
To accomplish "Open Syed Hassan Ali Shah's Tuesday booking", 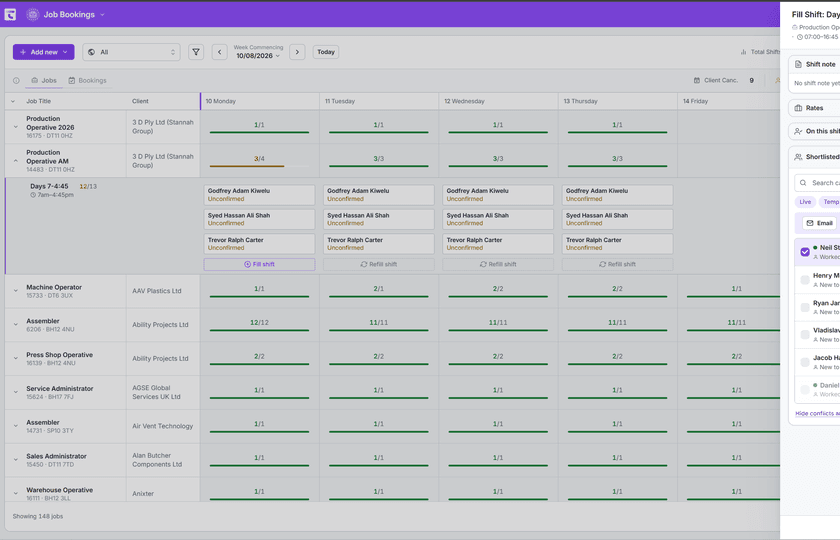I will coord(379,220).
